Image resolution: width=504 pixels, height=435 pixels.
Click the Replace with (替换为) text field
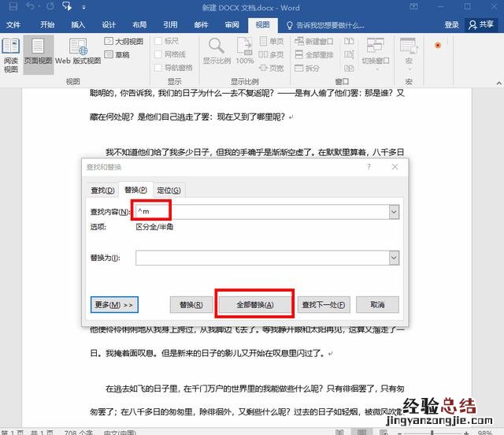261,258
